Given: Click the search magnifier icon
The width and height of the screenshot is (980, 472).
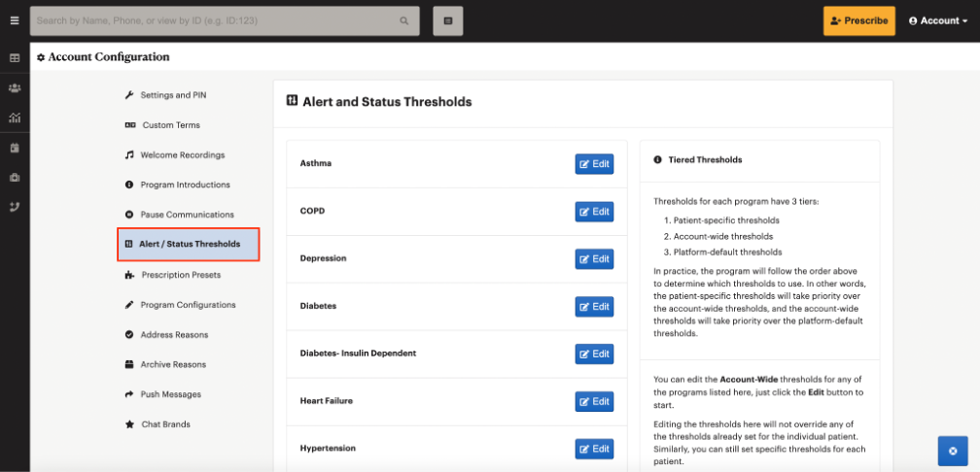Looking at the screenshot, I should 404,20.
